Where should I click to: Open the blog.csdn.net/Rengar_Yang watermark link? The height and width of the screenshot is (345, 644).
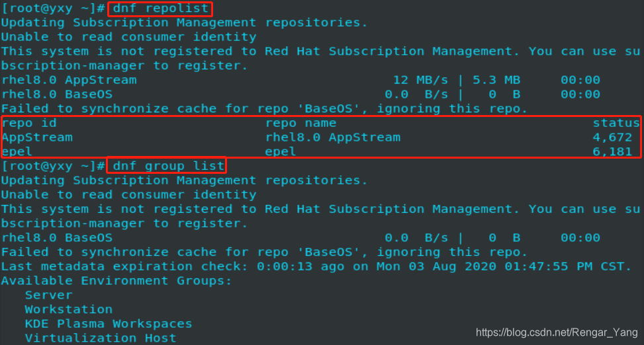coord(557,332)
